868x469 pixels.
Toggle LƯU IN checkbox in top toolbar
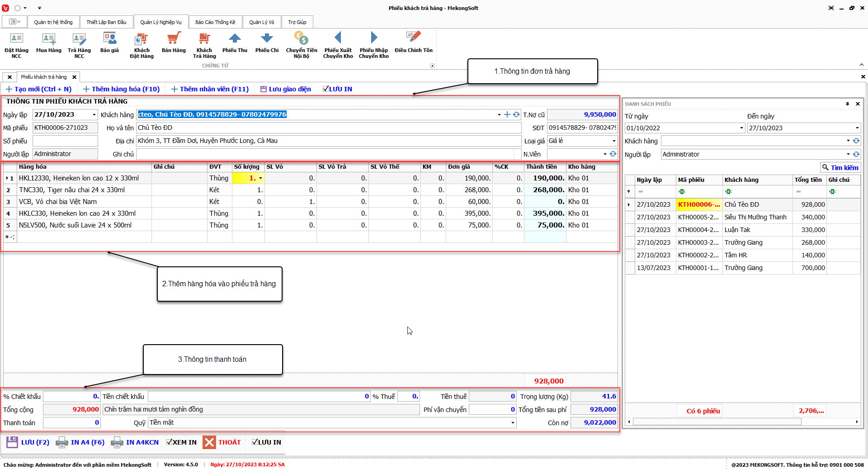click(x=325, y=89)
